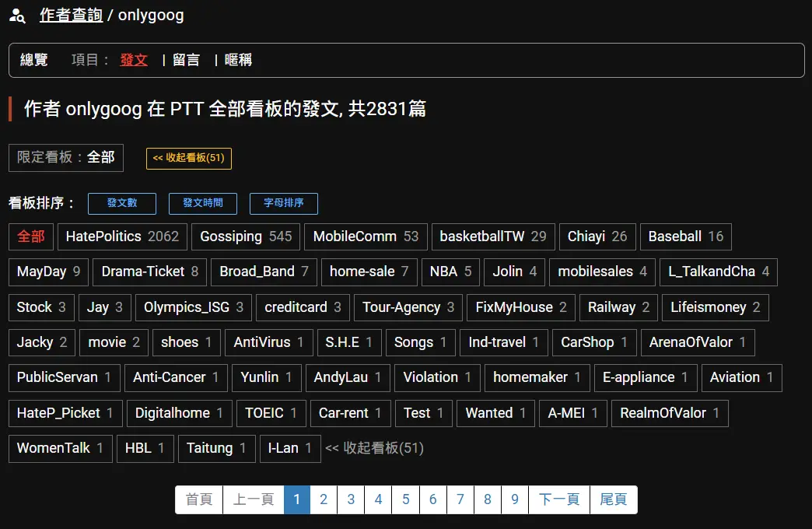Screen dimensions: 812x529
Task: Go to next page with 下一頁
Action: click(558, 499)
